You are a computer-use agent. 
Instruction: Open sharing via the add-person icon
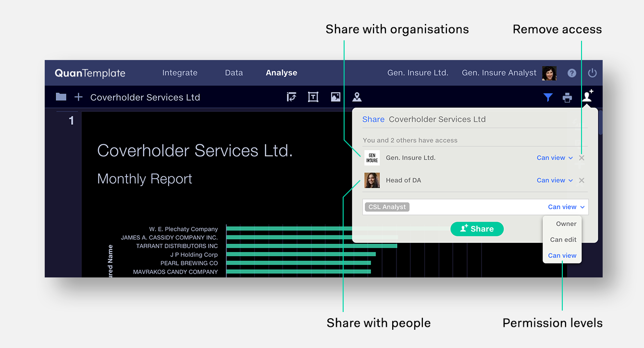coord(587,97)
